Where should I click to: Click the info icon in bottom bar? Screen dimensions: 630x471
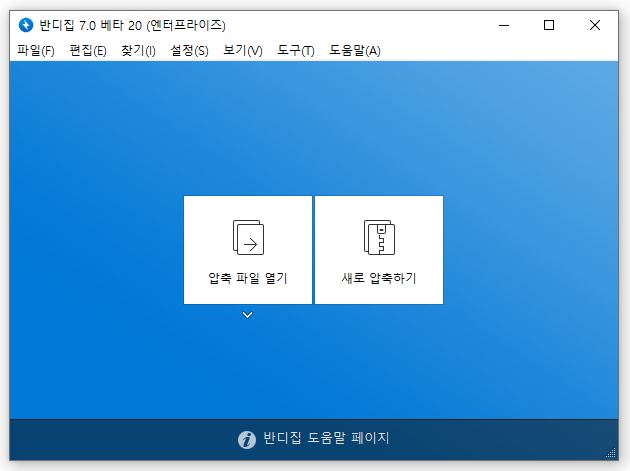click(247, 439)
